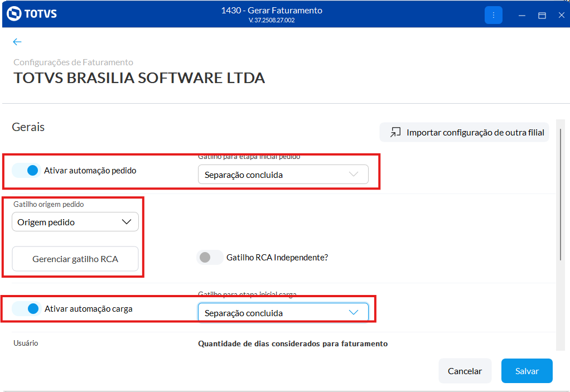Click Gerenciar gatilho RCA button
This screenshot has height=392, width=570.
click(75, 259)
